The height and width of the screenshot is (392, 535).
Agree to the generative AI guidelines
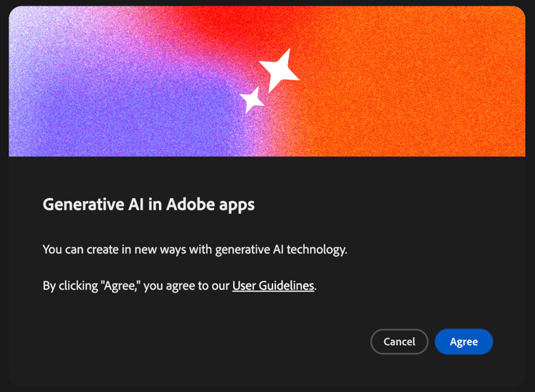click(464, 341)
